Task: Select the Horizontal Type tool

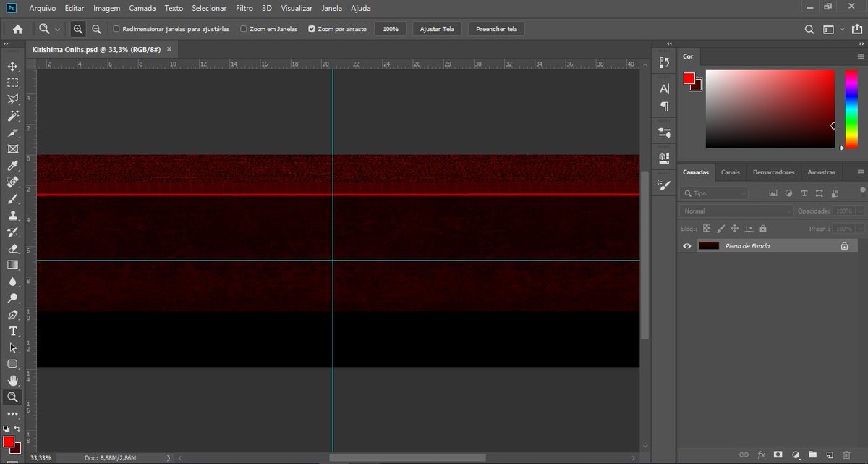Action: click(x=12, y=332)
